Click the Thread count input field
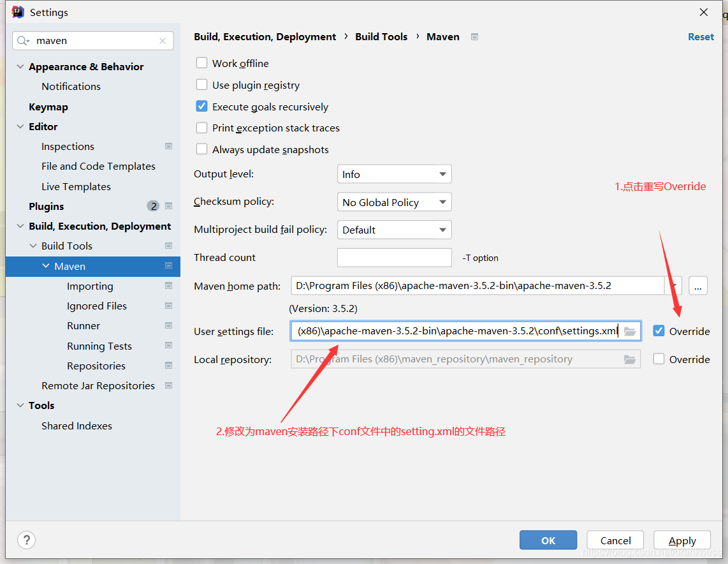The width and height of the screenshot is (728, 564). click(x=394, y=257)
